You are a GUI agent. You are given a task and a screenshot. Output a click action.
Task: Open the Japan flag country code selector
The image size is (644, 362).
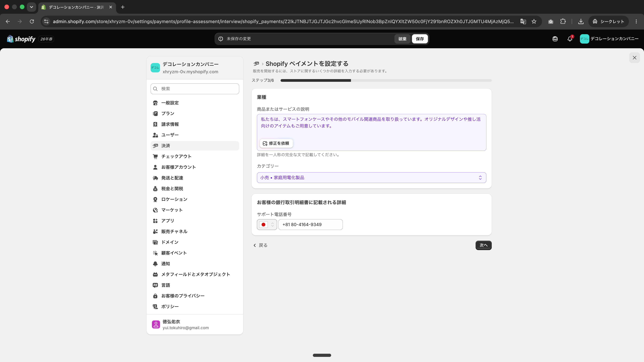(267, 225)
